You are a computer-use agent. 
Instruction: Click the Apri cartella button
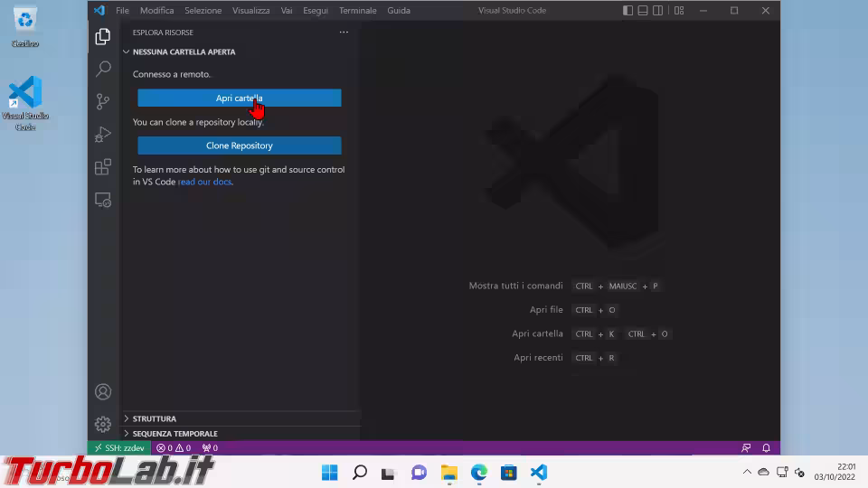[x=239, y=98]
